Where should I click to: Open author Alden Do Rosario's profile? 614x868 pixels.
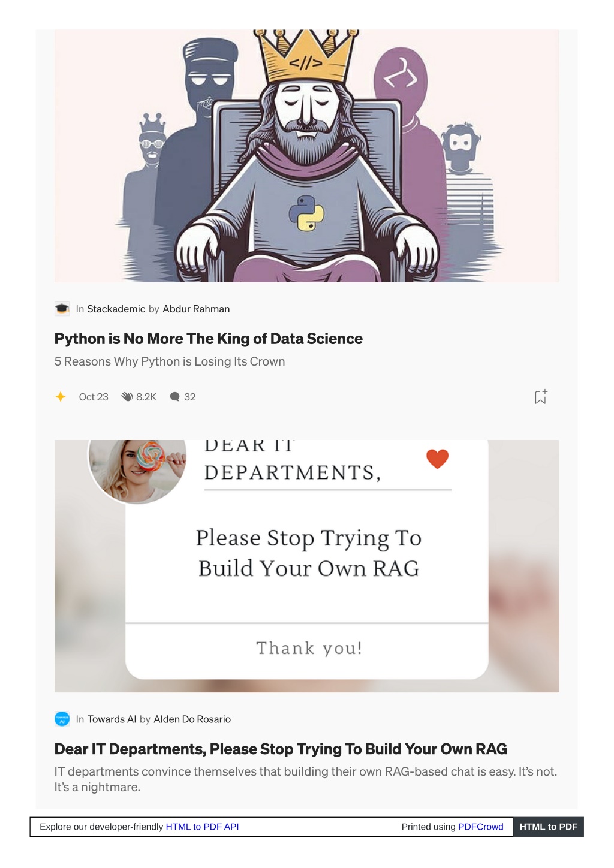tap(192, 719)
